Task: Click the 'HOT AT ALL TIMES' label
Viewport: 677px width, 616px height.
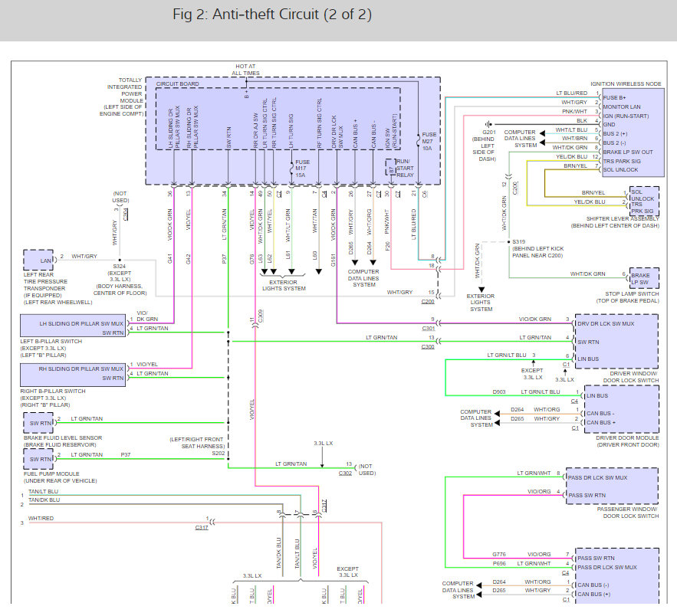Action: click(x=245, y=70)
